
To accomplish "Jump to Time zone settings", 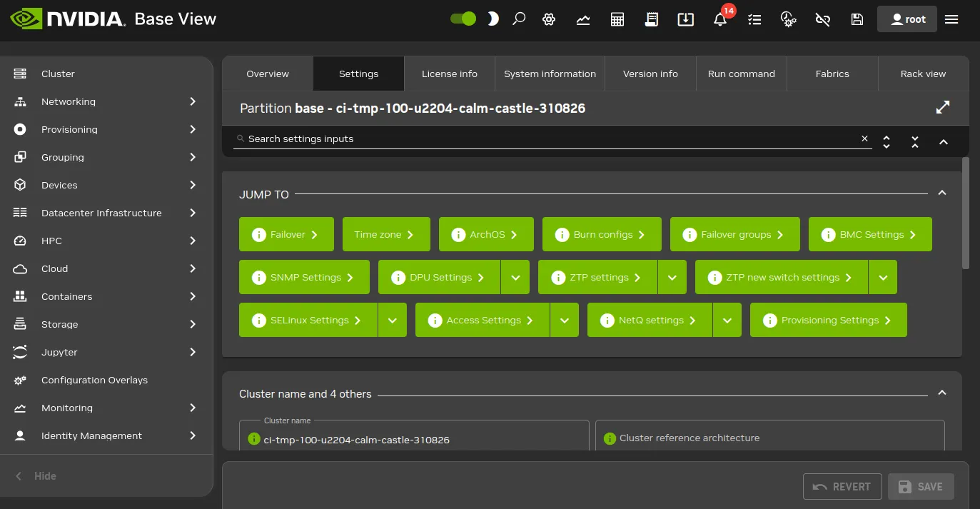I will (386, 234).
